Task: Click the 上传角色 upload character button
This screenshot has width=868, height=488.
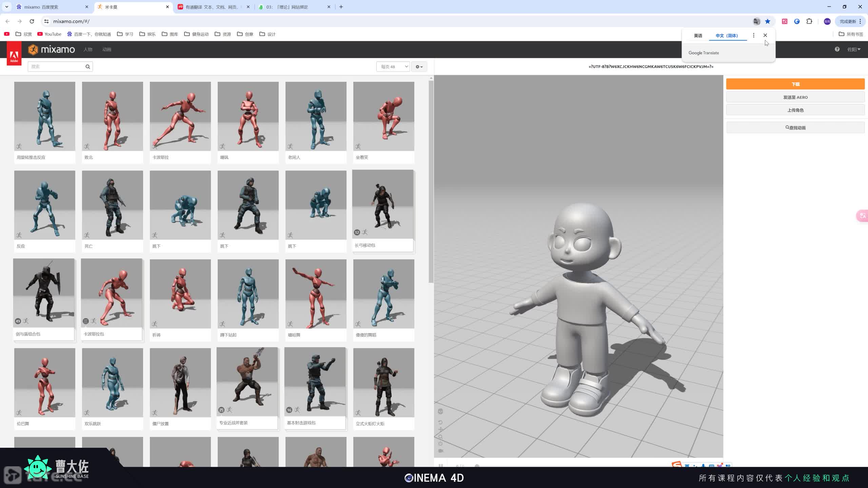Action: tap(795, 110)
